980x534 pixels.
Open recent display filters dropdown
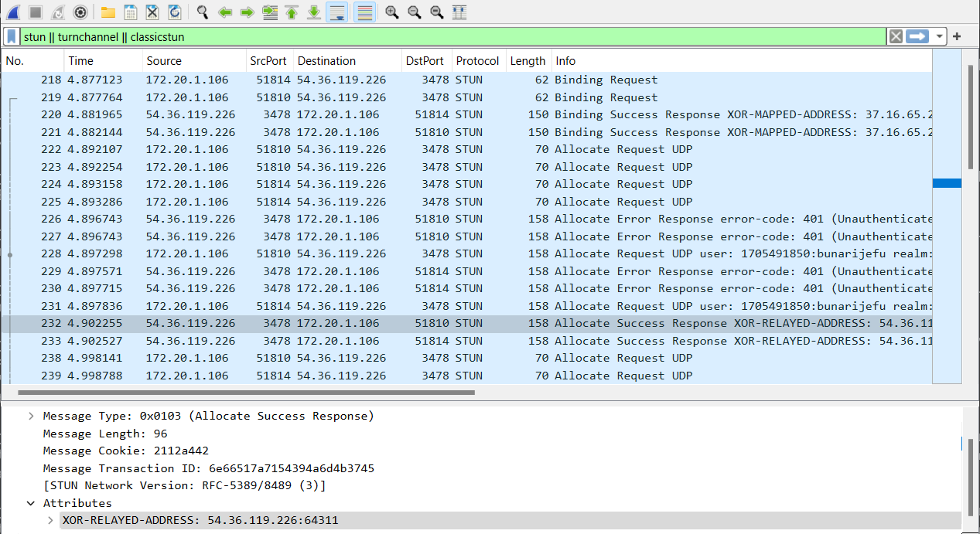pos(939,36)
